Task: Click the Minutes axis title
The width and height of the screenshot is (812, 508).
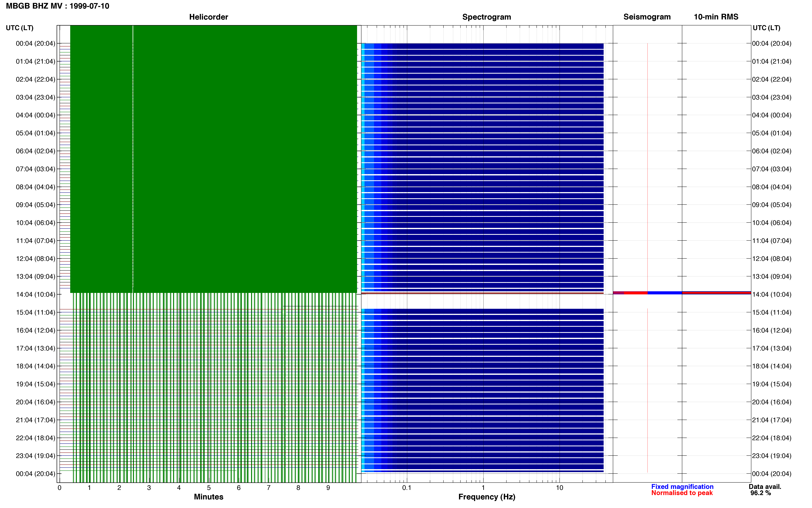Action: (209, 497)
